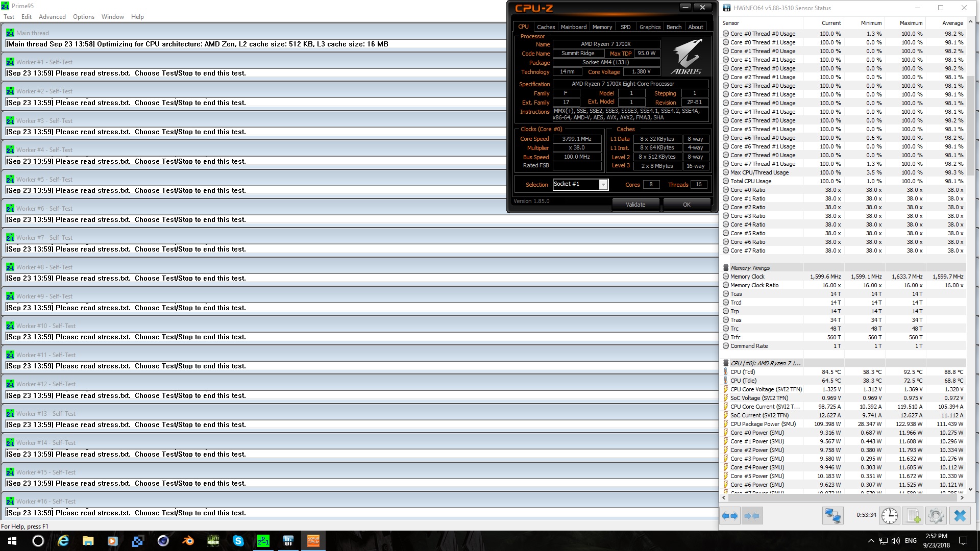
Task: Open HWiNFO network remote monitoring icon
Action: pos(832,516)
